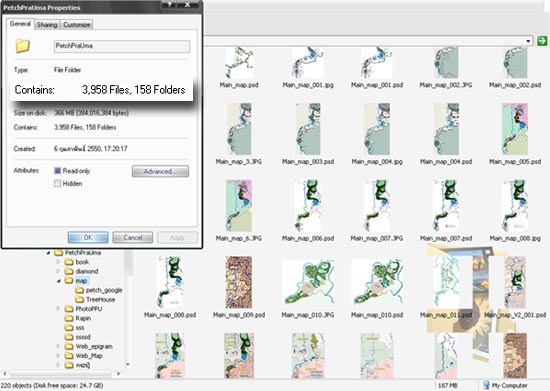Confirm properties with the OK button
This screenshot has width=550, height=391.
coord(88,237)
